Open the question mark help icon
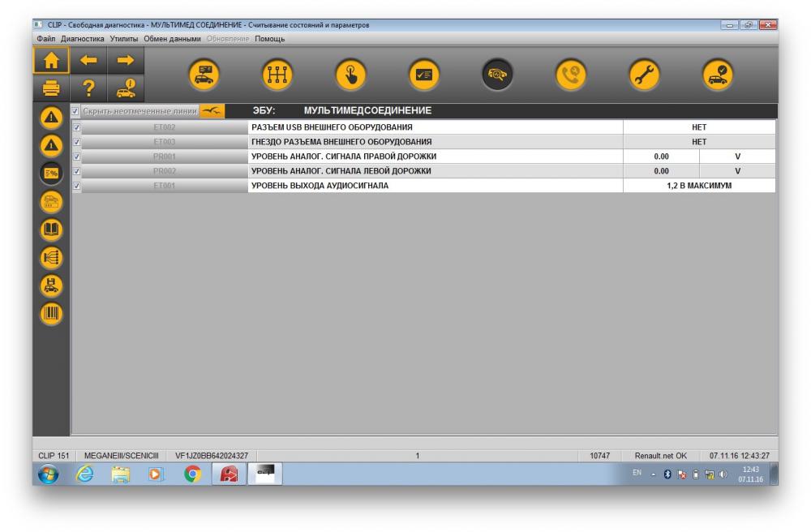 (88, 88)
